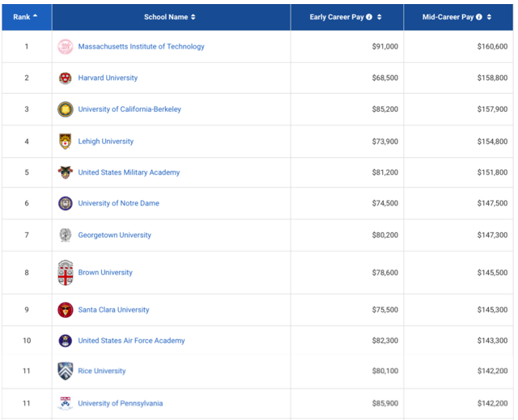Image resolution: width=518 pixels, height=420 pixels.
Task: Select rank number 10 cell
Action: pos(27,341)
